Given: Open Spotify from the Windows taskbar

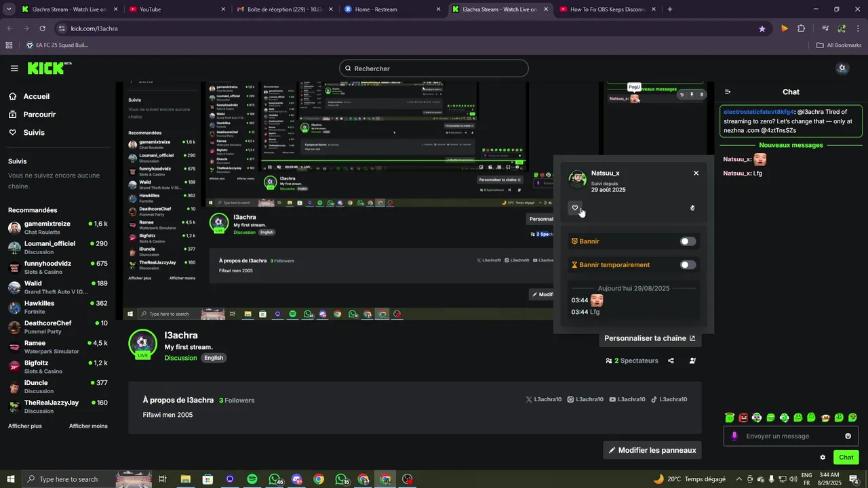Looking at the screenshot, I should pyautogui.click(x=252, y=479).
